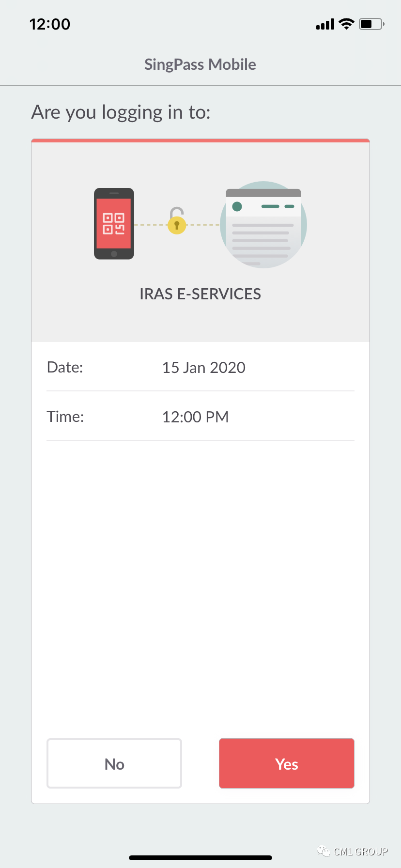
Task: Tap the Wi-Fi status icon
Action: click(x=346, y=24)
